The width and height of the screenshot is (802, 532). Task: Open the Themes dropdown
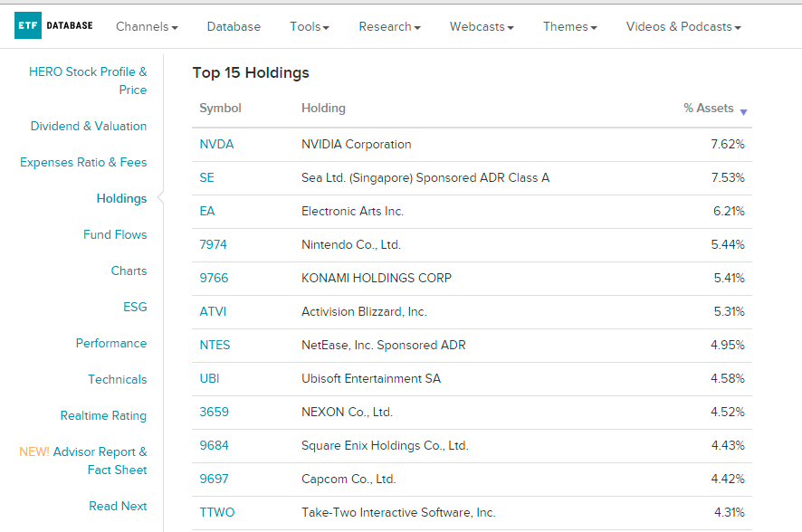pos(569,26)
